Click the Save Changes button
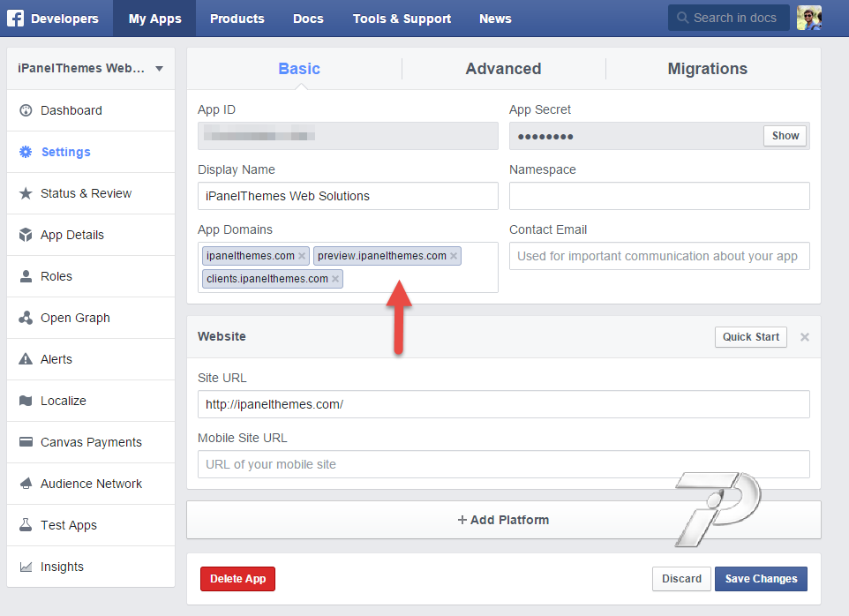The height and width of the screenshot is (616, 849). coord(761,579)
